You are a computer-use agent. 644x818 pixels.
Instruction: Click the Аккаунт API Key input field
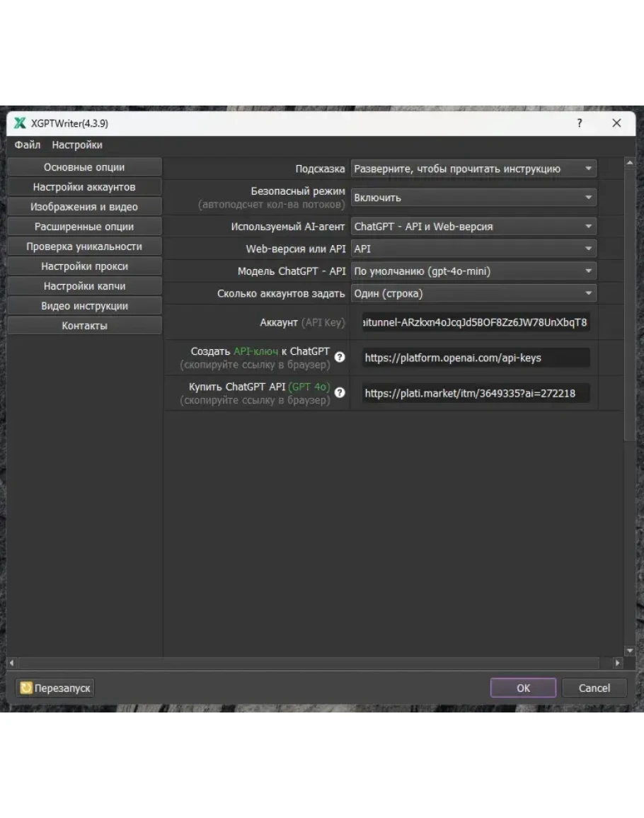(x=476, y=322)
